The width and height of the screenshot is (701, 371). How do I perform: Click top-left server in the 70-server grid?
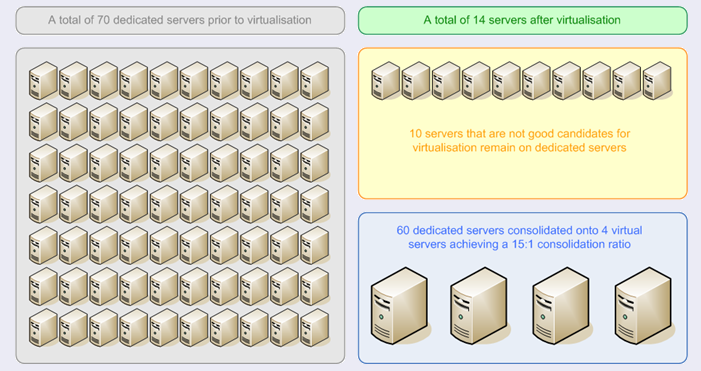pos(43,80)
